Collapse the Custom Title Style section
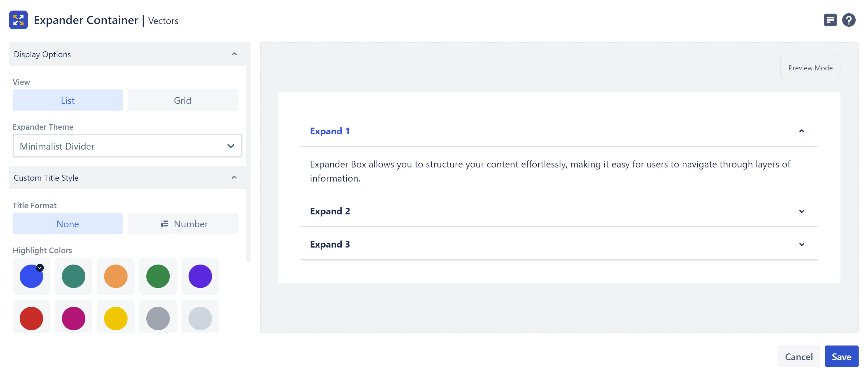868x376 pixels. click(x=235, y=177)
